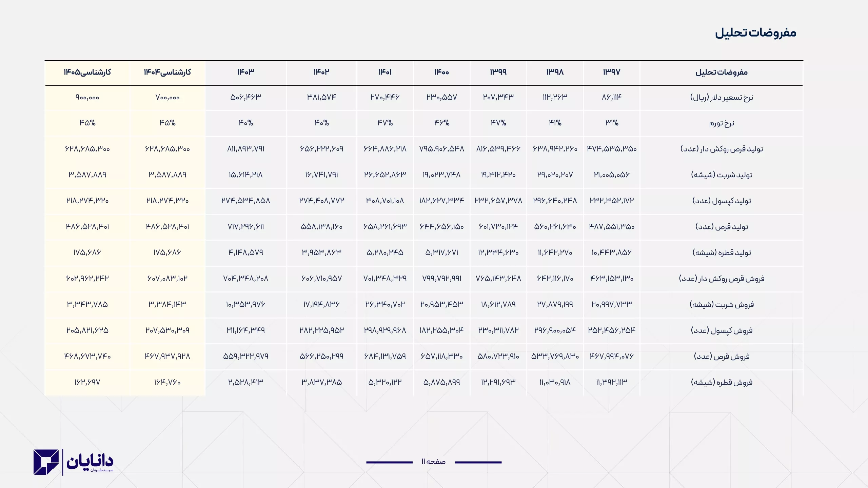Select the ۱۴۰۱ column header
868x488 pixels.
pyautogui.click(x=385, y=72)
